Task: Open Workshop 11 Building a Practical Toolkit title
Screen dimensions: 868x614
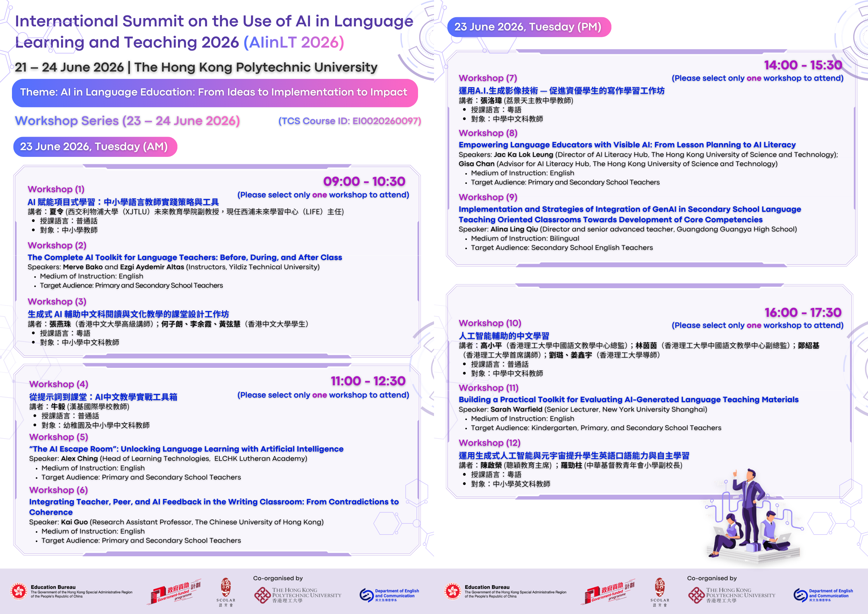Action: click(628, 400)
